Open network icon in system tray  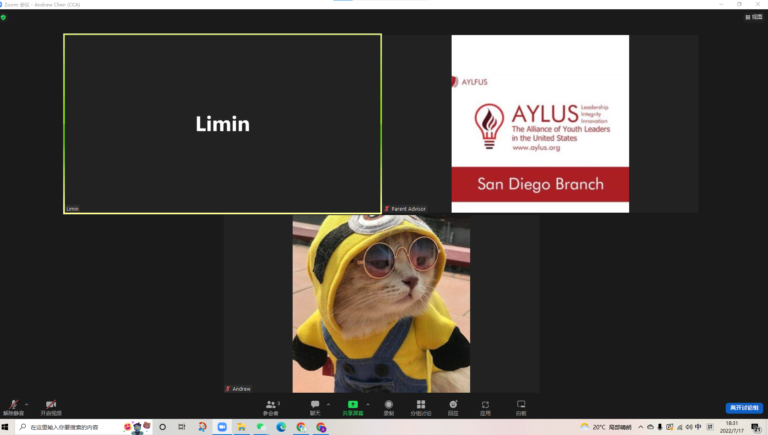pos(679,427)
